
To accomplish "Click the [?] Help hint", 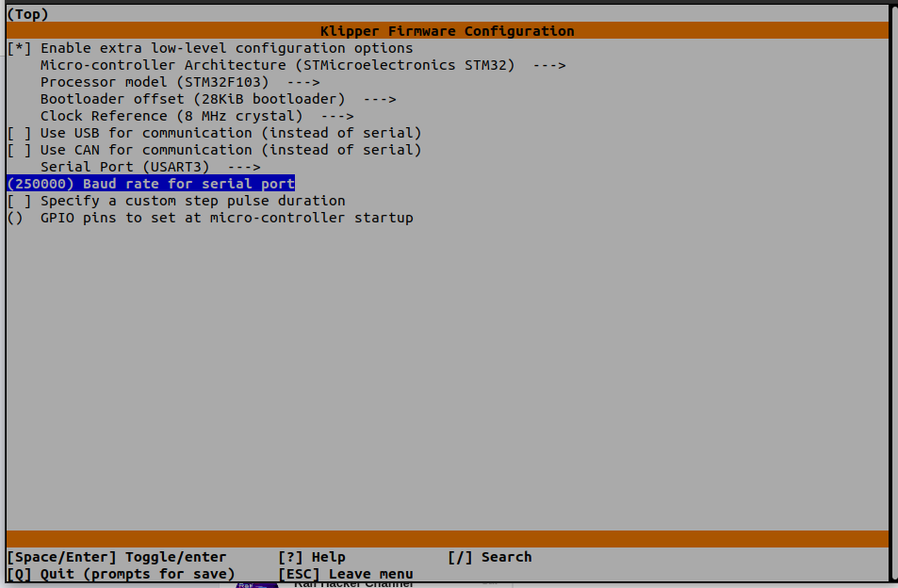I will (312, 557).
